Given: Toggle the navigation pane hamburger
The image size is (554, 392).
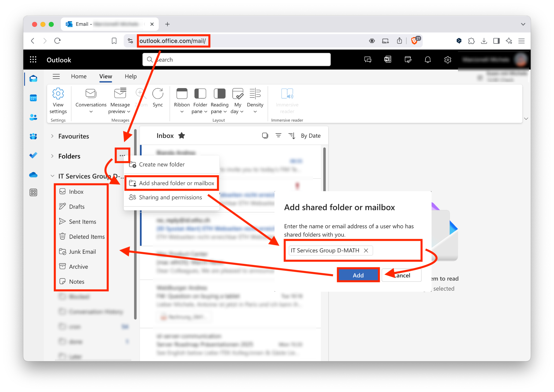Looking at the screenshot, I should pyautogui.click(x=56, y=76).
